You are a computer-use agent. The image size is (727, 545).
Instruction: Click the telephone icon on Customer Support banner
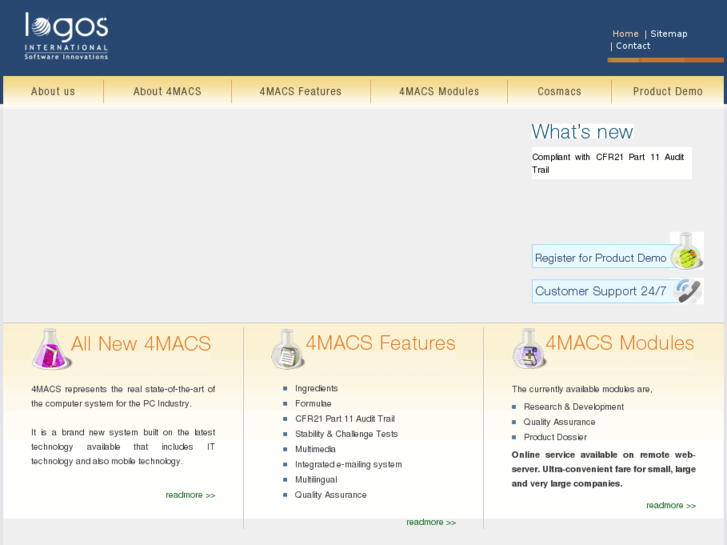click(689, 291)
